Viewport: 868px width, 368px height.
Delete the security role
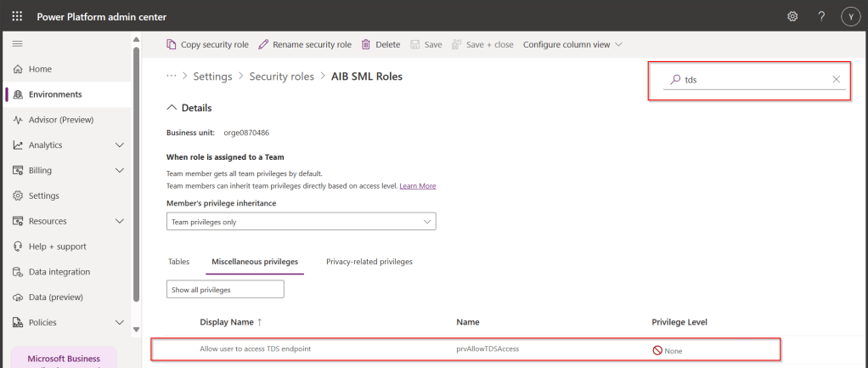[x=380, y=44]
